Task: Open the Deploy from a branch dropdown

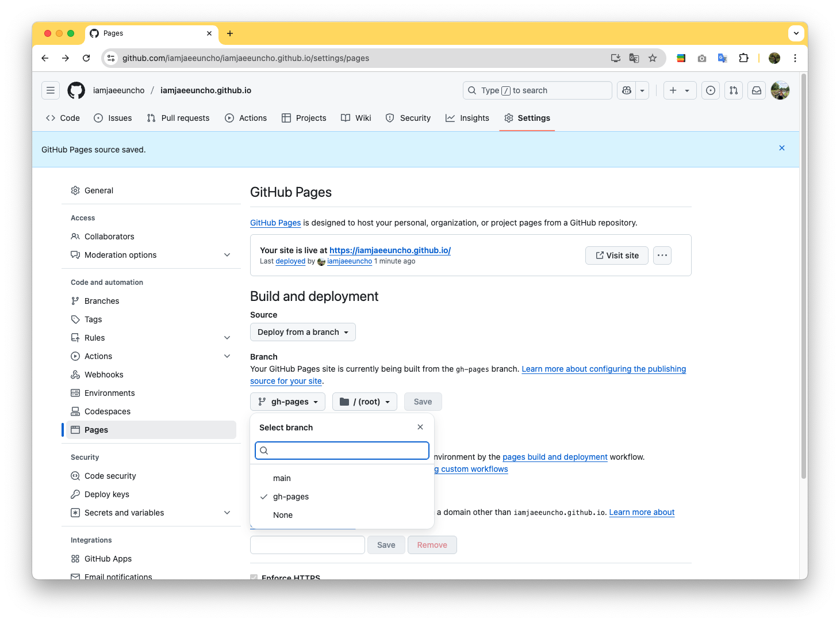Action: 303,332
